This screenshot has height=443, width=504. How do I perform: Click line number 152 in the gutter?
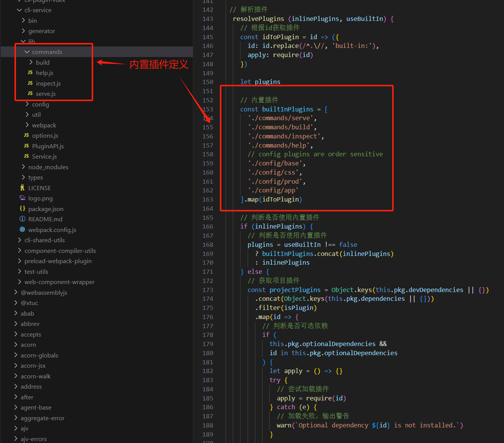[x=208, y=100]
